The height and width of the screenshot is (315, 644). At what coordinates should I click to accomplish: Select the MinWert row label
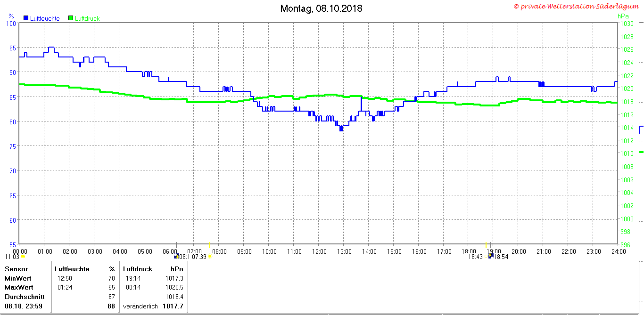point(17,278)
